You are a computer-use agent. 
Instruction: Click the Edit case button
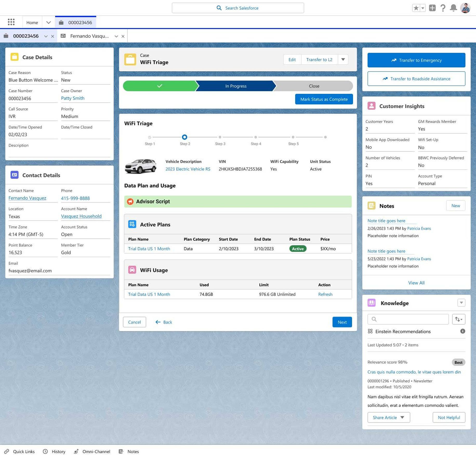(x=292, y=59)
